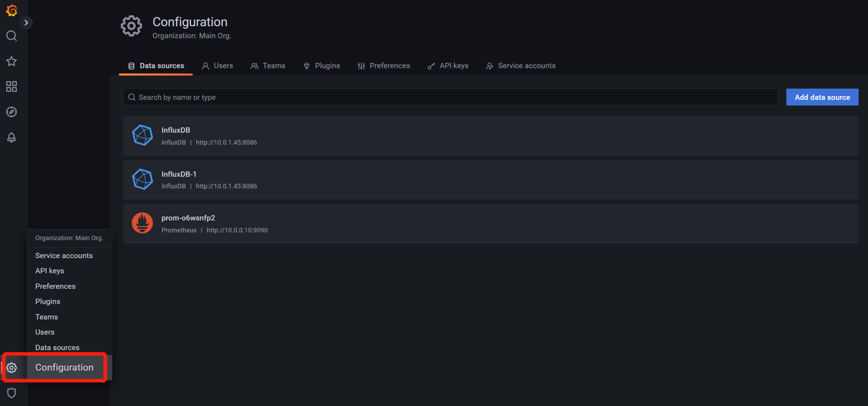Screen dimensions: 868x406
Task: Select Plugins in the Configuration menu
Action: coord(48,302)
